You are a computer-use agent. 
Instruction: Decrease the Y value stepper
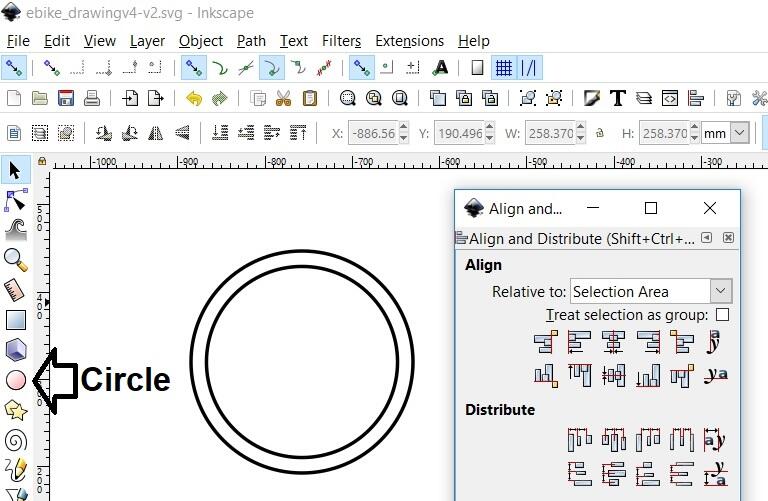click(489, 138)
